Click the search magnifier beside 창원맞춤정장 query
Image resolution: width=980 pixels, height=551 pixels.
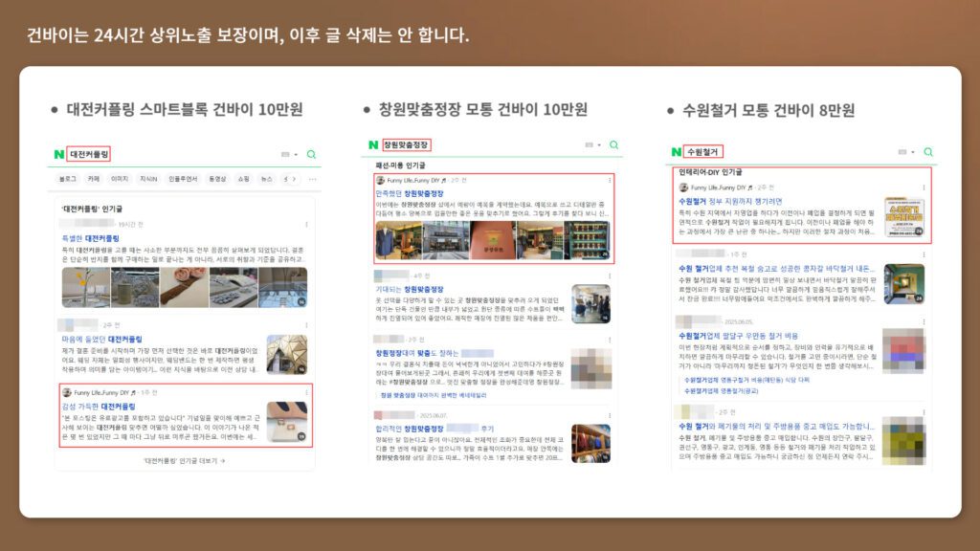[613, 145]
